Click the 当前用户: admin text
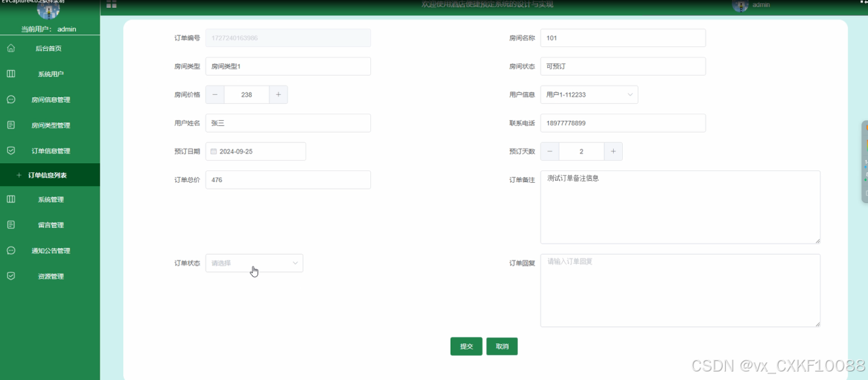 [49, 29]
